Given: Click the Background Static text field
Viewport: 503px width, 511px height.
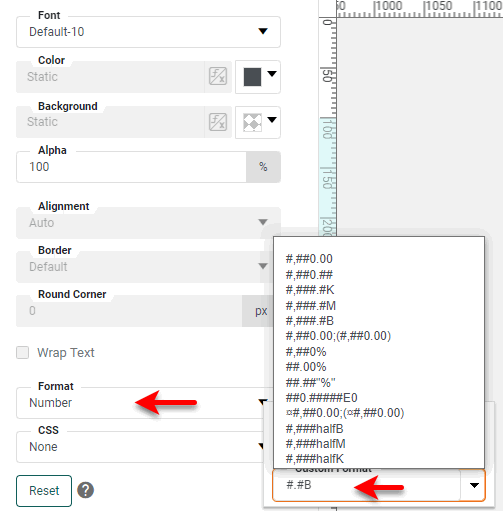Looking at the screenshot, I should [110, 122].
